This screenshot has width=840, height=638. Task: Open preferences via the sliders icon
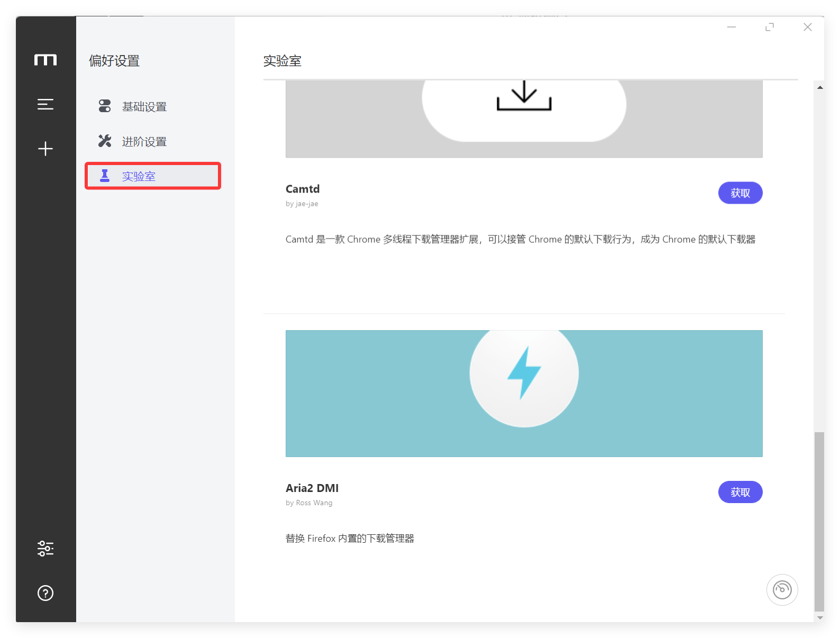coord(45,549)
